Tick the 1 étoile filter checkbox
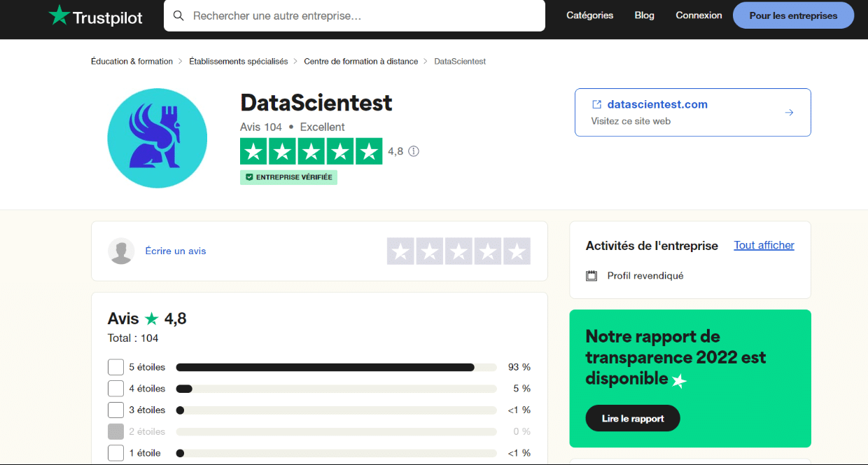Image resolution: width=868 pixels, height=465 pixels. coord(115,453)
